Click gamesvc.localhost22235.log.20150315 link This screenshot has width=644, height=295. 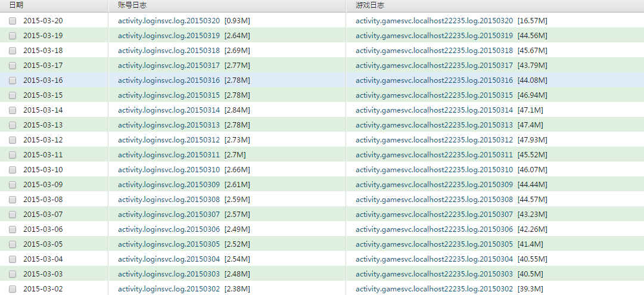[434, 95]
